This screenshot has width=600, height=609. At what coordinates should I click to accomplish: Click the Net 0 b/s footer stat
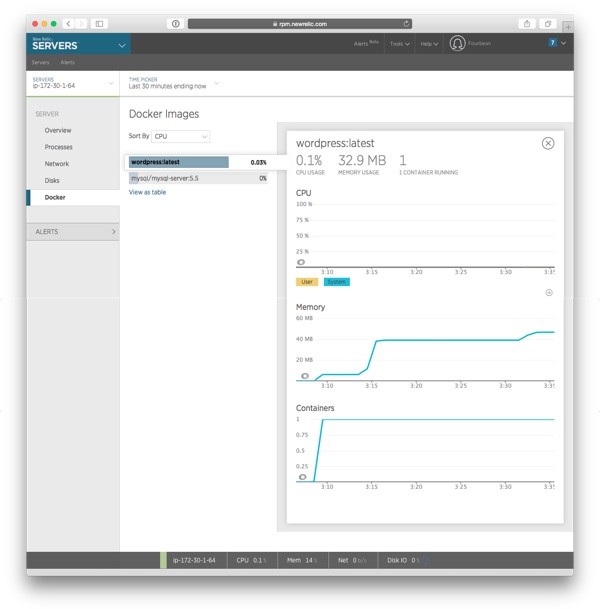tap(352, 560)
